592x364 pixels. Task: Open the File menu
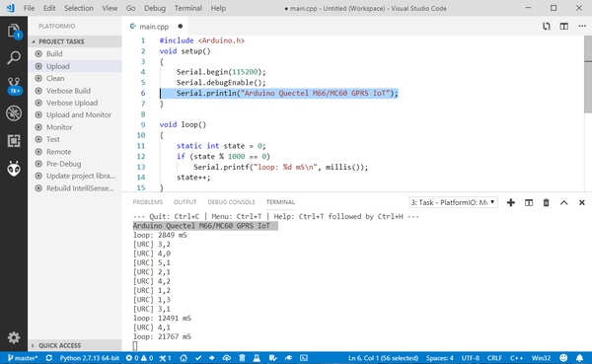(x=29, y=8)
